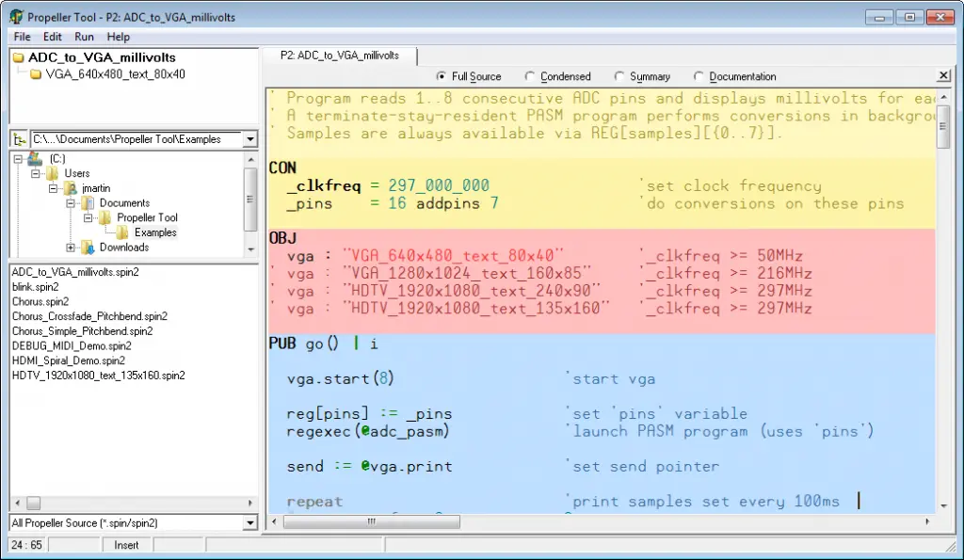964x560 pixels.
Task: Click the Examples folder icon in tree
Action: (122, 232)
